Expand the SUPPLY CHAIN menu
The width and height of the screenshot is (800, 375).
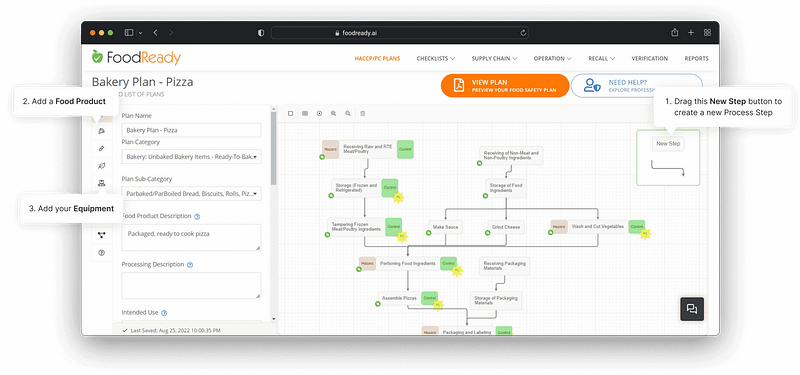494,59
